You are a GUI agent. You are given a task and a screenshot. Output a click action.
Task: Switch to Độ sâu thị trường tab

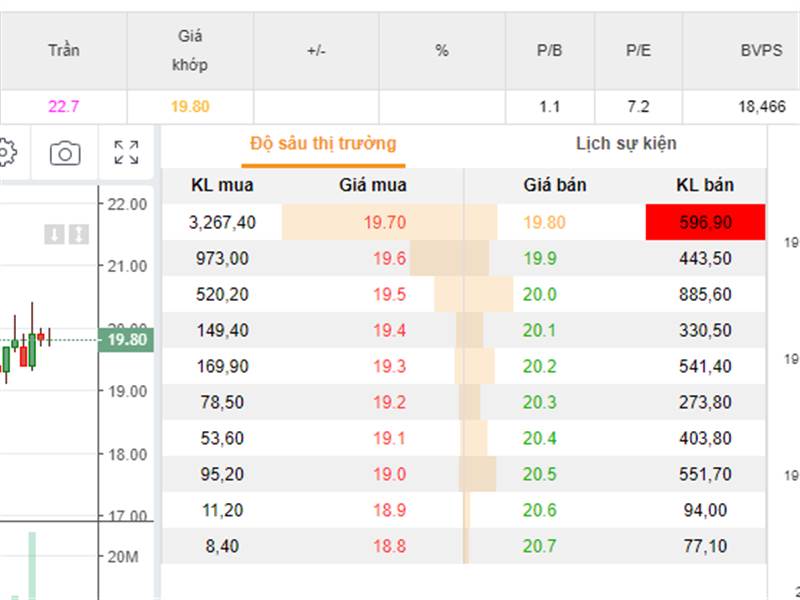click(323, 144)
